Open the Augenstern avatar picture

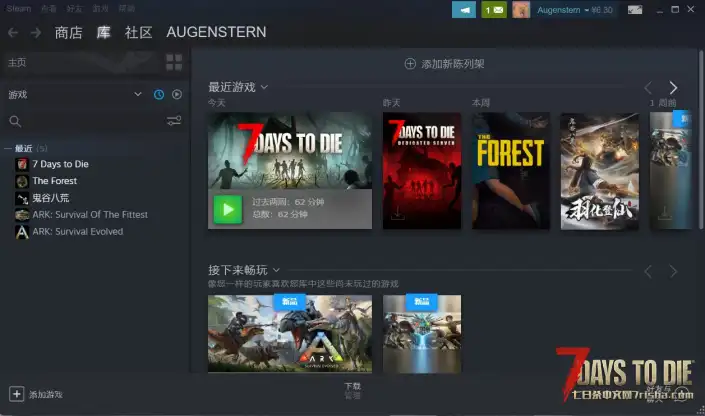[521, 9]
